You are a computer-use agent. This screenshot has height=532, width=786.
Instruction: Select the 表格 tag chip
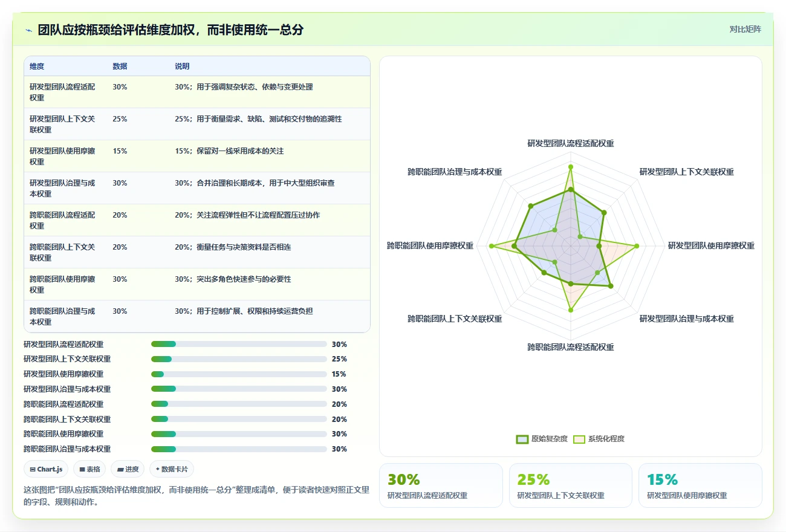point(89,469)
